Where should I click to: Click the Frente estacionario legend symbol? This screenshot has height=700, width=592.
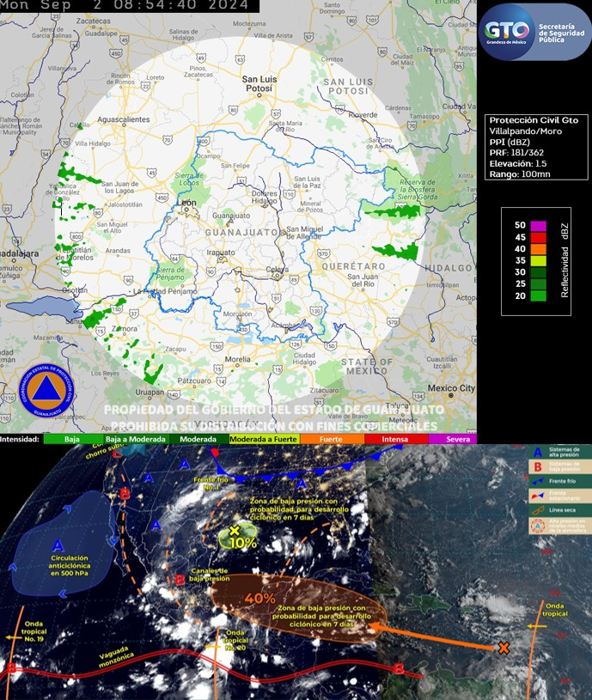538,496
